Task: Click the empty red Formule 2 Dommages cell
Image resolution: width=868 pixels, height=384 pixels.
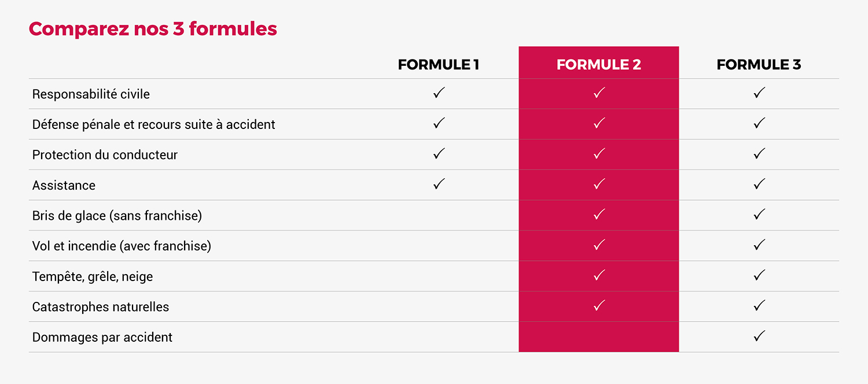Action: pos(599,337)
